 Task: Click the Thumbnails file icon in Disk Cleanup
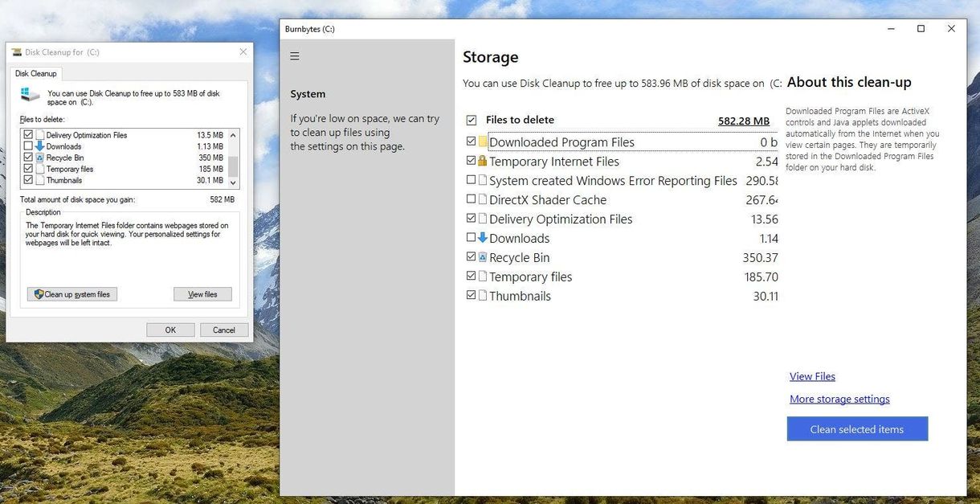point(39,180)
